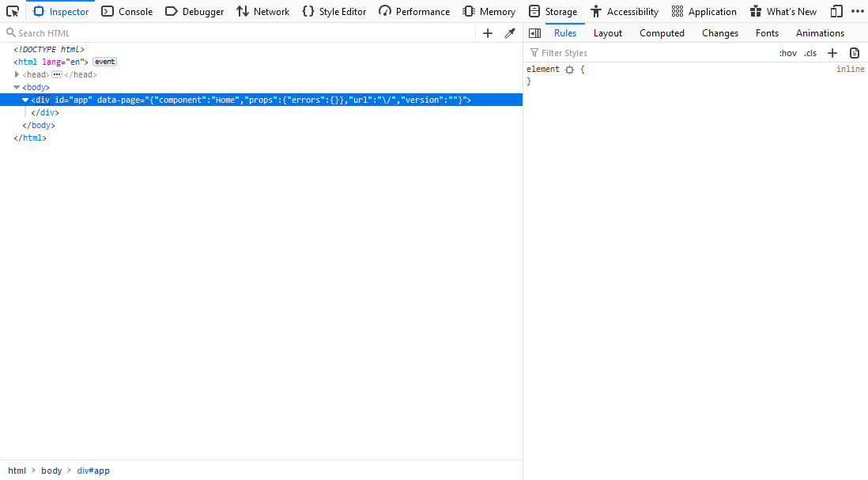
Task: Create a new node using the plus icon
Action: point(487,32)
